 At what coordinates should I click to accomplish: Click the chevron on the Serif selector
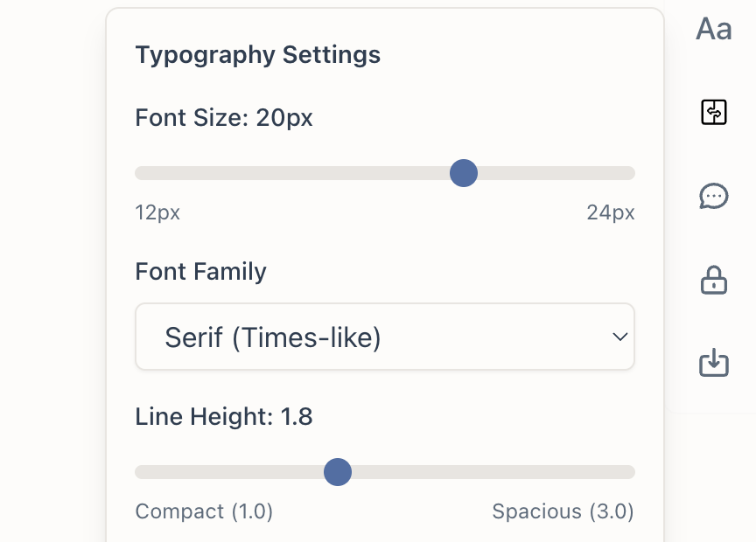(x=620, y=337)
